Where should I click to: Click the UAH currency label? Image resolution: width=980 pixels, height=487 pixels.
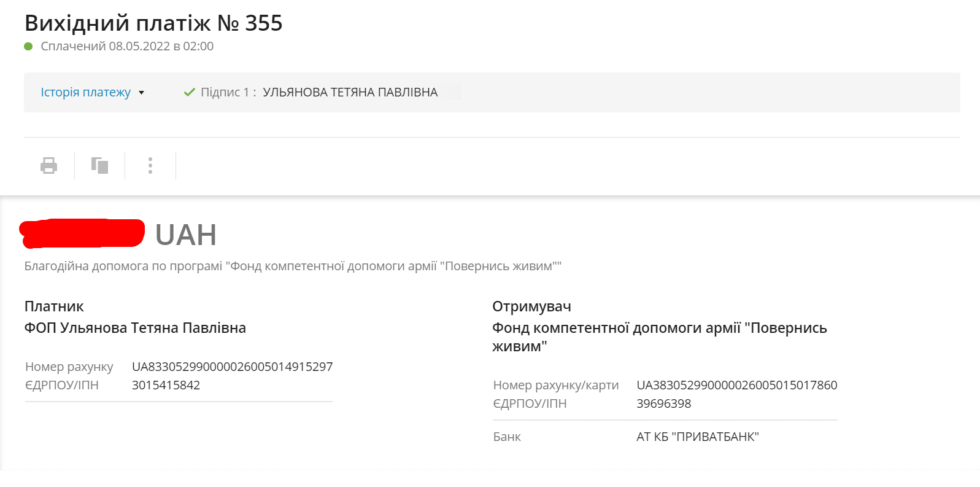pyautogui.click(x=186, y=235)
